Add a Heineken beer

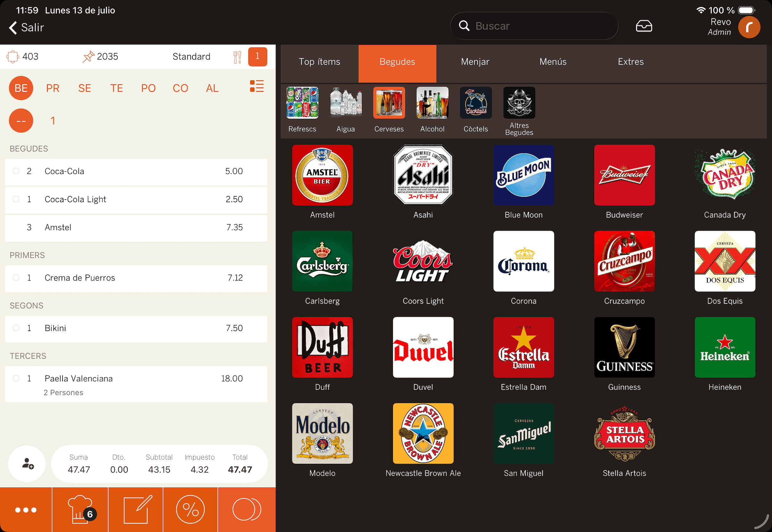725,354
